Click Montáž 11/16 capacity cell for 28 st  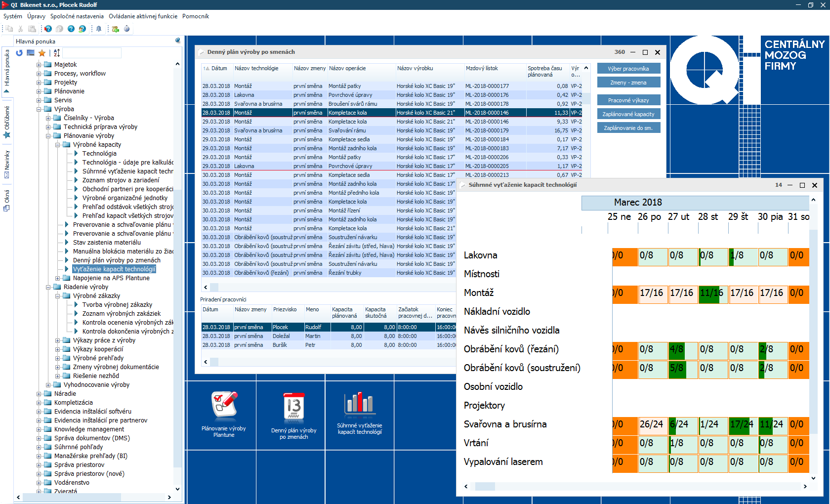click(x=711, y=293)
